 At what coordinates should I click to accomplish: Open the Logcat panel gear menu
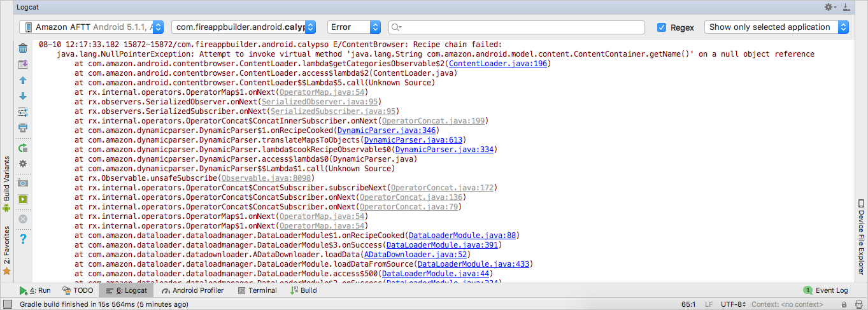[830, 7]
